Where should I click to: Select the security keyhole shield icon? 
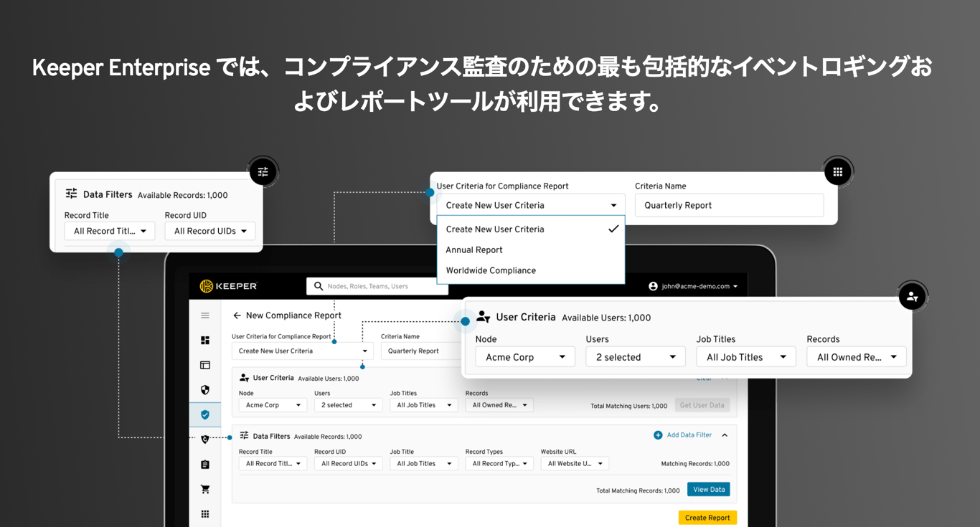coord(205,439)
